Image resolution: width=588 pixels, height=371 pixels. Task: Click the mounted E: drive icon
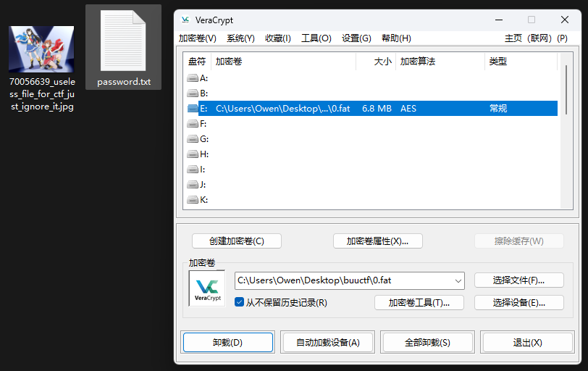pos(193,109)
